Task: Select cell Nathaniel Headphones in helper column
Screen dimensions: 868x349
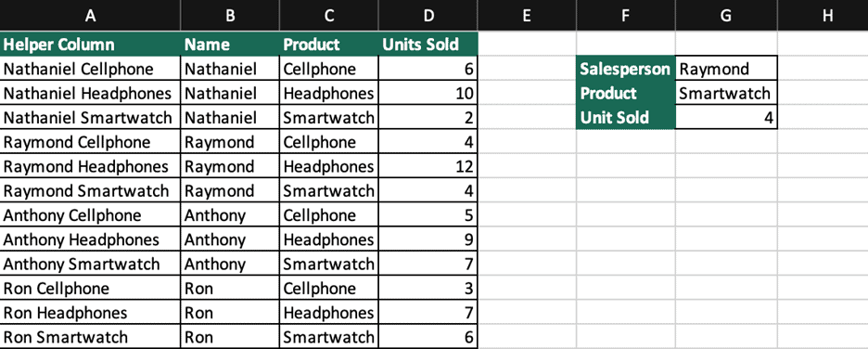Action: pyautogui.click(x=90, y=93)
